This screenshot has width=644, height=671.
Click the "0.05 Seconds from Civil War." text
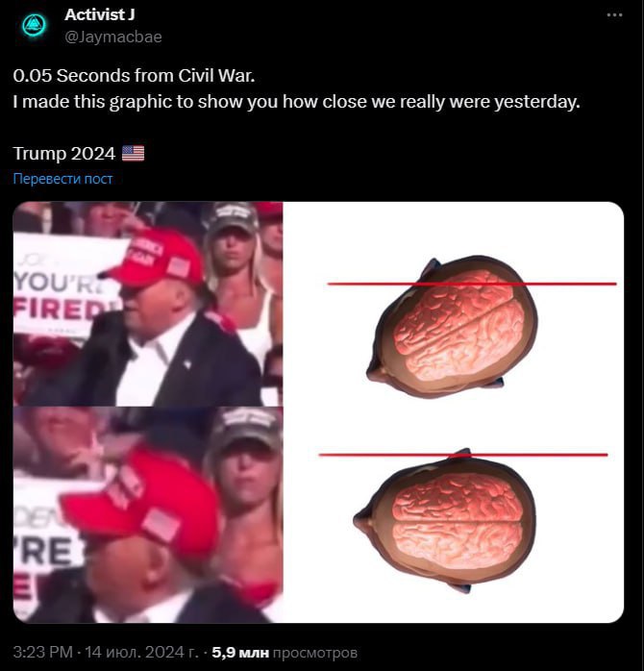click(x=134, y=76)
